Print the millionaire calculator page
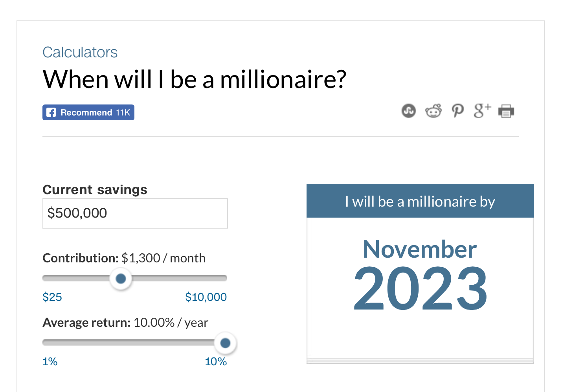The height and width of the screenshot is (392, 562). [506, 111]
